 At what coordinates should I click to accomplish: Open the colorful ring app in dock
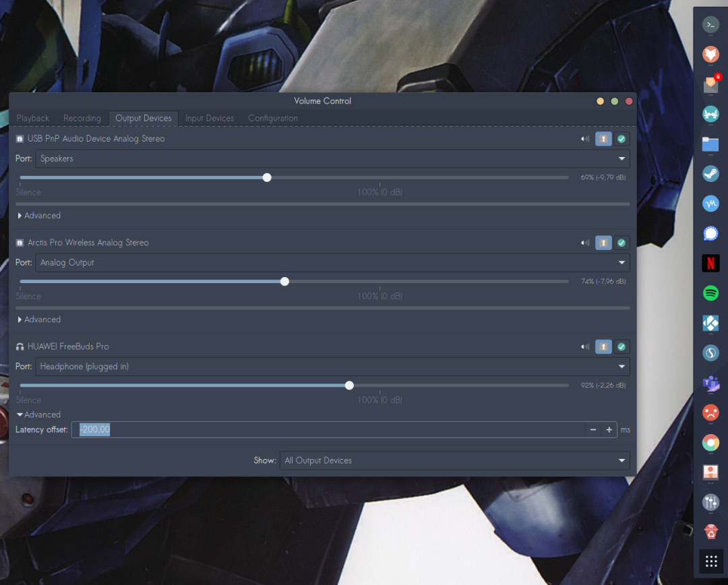(x=711, y=443)
